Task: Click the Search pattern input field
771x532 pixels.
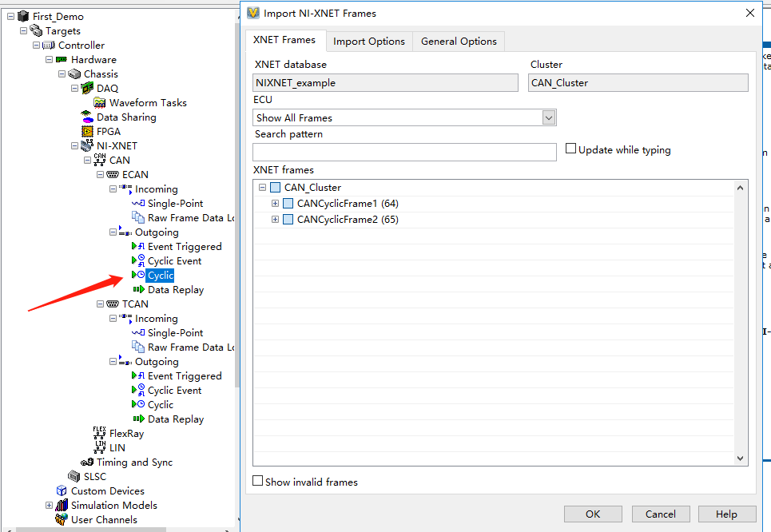Action: [405, 152]
